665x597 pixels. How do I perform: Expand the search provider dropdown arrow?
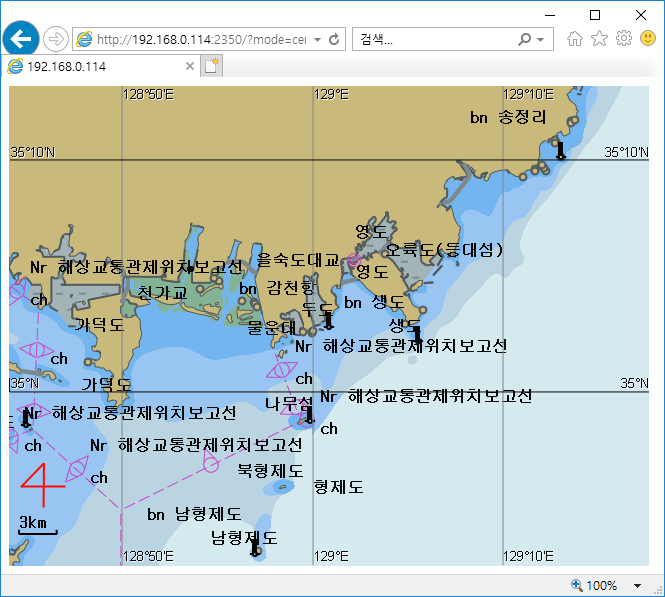pos(541,40)
